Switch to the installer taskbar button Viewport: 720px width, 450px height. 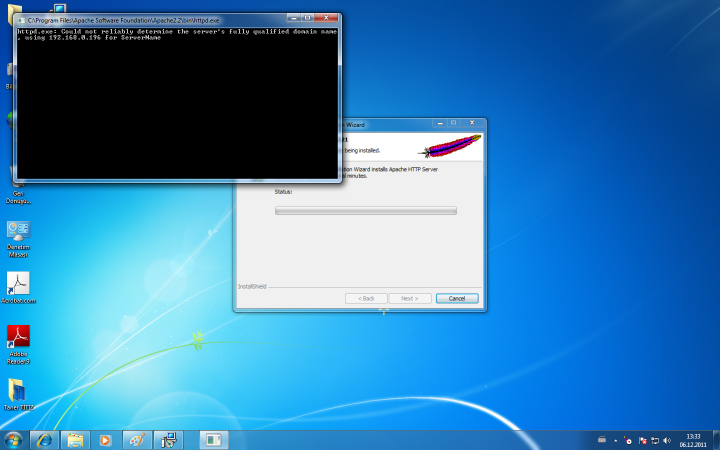coord(167,439)
